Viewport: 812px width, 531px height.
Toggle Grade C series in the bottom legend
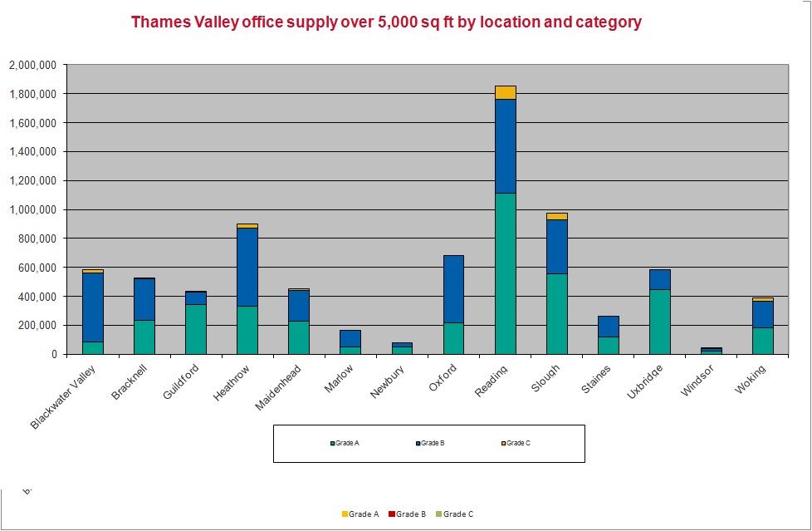(459, 514)
